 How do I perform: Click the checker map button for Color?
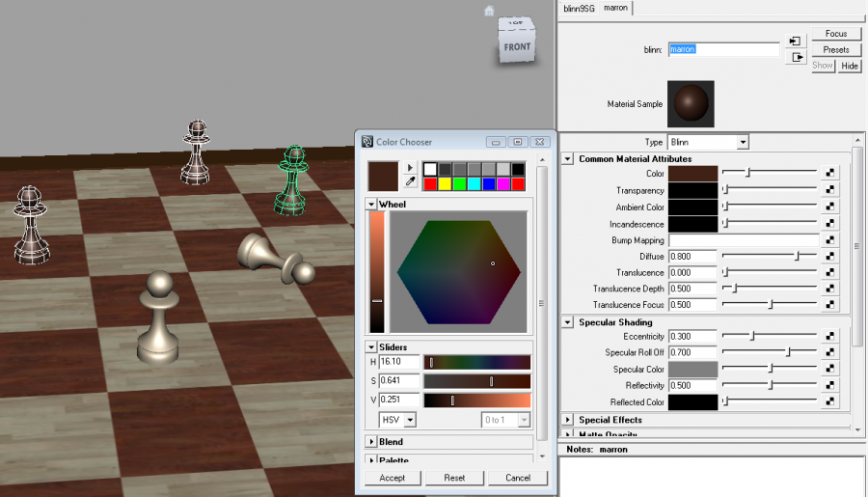point(828,174)
